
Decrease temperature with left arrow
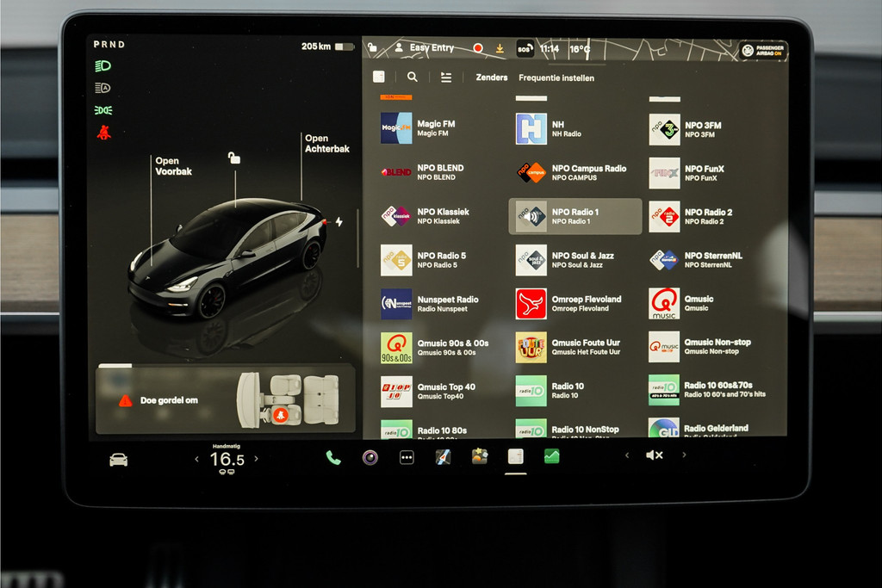tap(196, 459)
